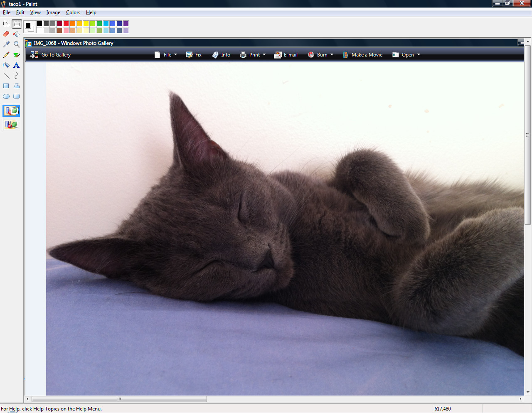Choose the straight Line tool
The height and width of the screenshot is (413, 532).
click(6, 76)
